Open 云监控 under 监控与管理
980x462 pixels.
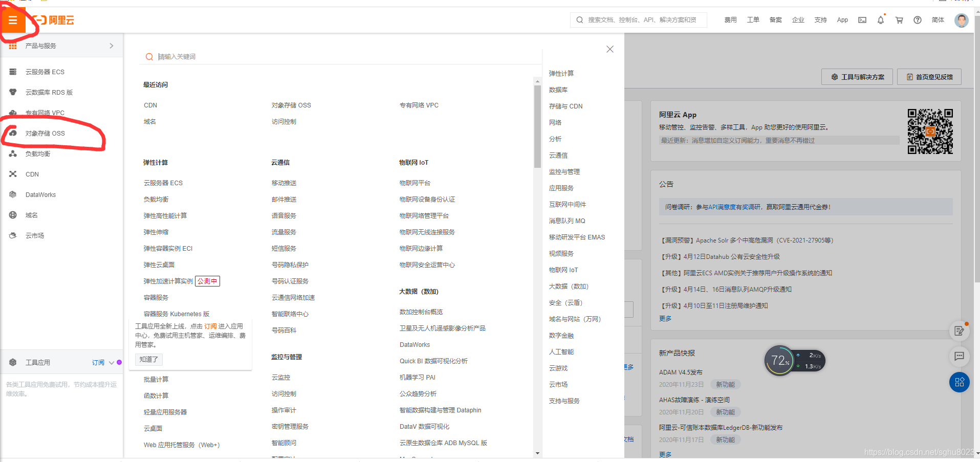click(x=281, y=378)
